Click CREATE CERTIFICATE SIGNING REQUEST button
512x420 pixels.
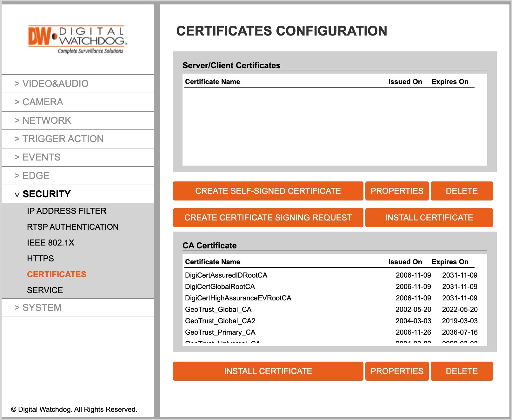coord(268,218)
